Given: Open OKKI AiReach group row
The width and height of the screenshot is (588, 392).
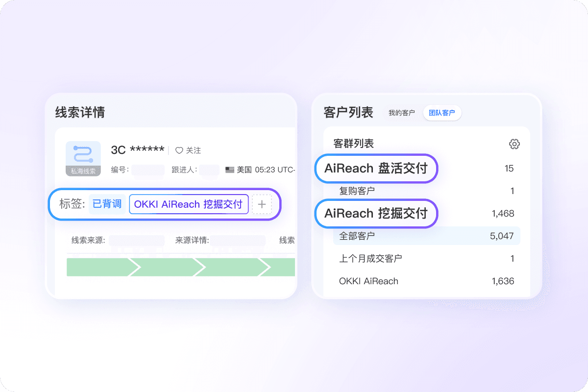Looking at the screenshot, I should [426, 281].
